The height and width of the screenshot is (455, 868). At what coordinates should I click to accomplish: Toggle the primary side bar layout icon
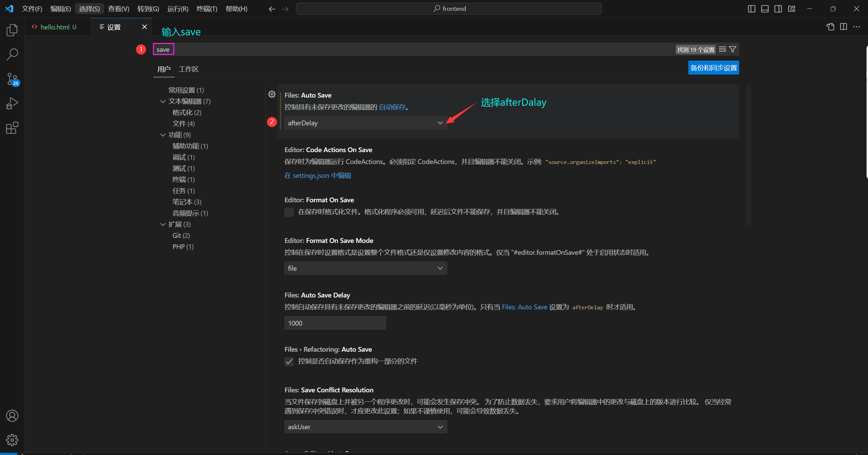pyautogui.click(x=751, y=9)
